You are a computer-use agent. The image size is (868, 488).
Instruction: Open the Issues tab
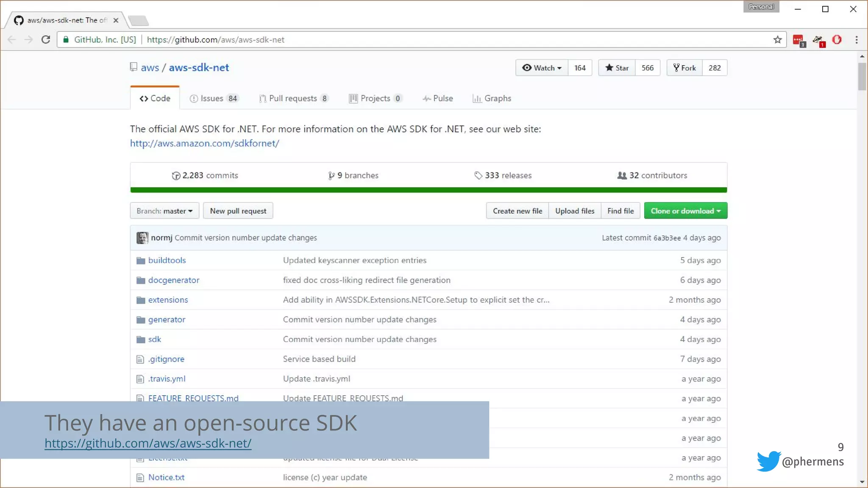coord(214,98)
